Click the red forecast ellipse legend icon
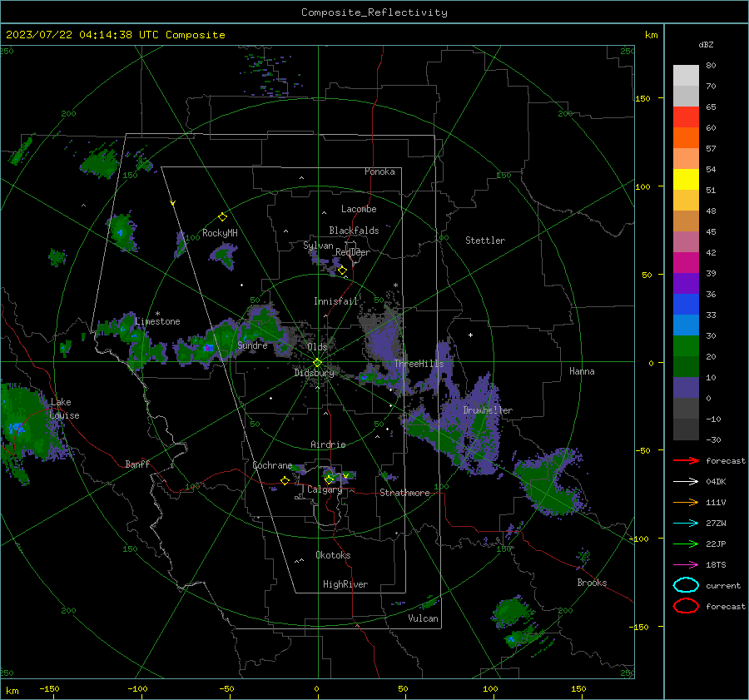 pyautogui.click(x=686, y=606)
